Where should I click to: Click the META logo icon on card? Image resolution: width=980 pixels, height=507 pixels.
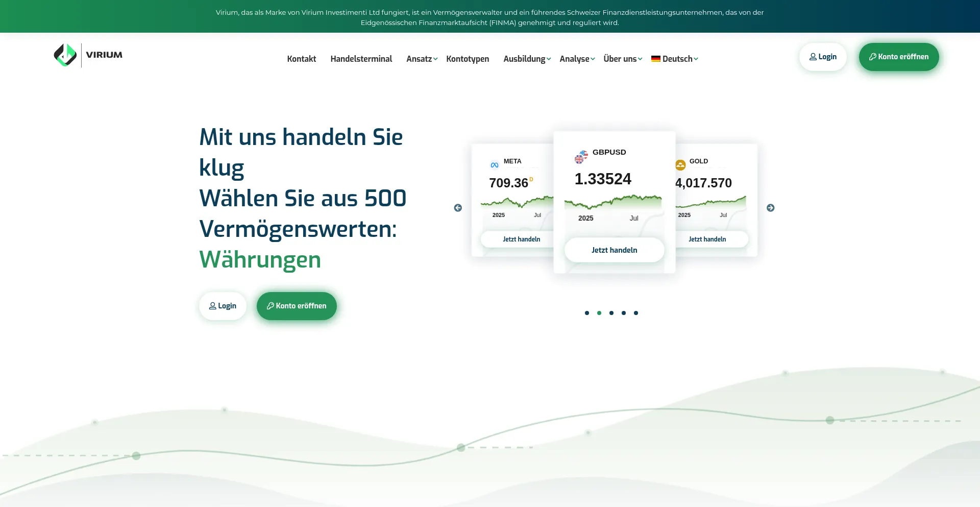point(494,165)
